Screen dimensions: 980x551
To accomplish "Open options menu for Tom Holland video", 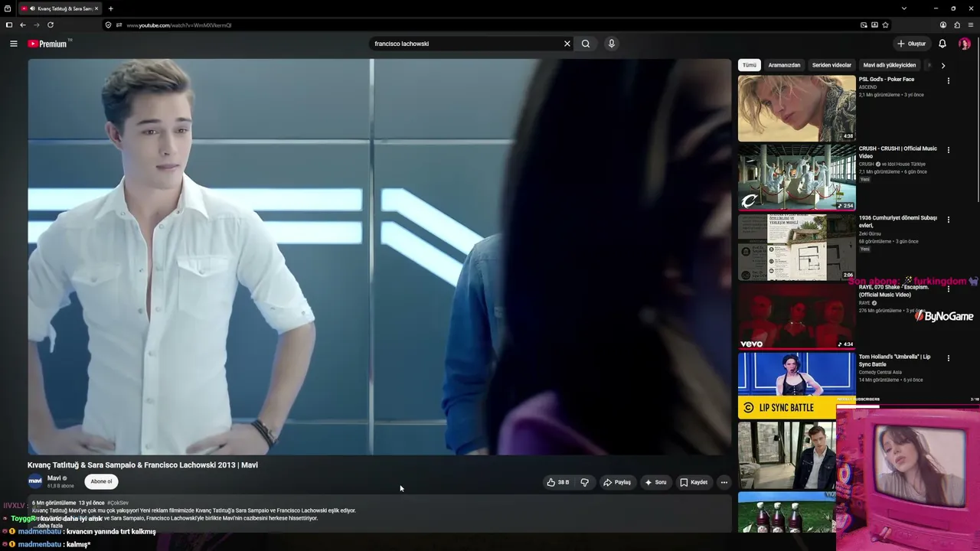I will tap(948, 358).
